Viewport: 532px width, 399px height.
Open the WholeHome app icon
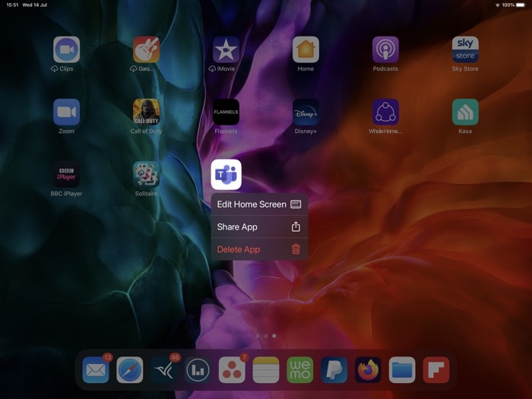tap(385, 112)
